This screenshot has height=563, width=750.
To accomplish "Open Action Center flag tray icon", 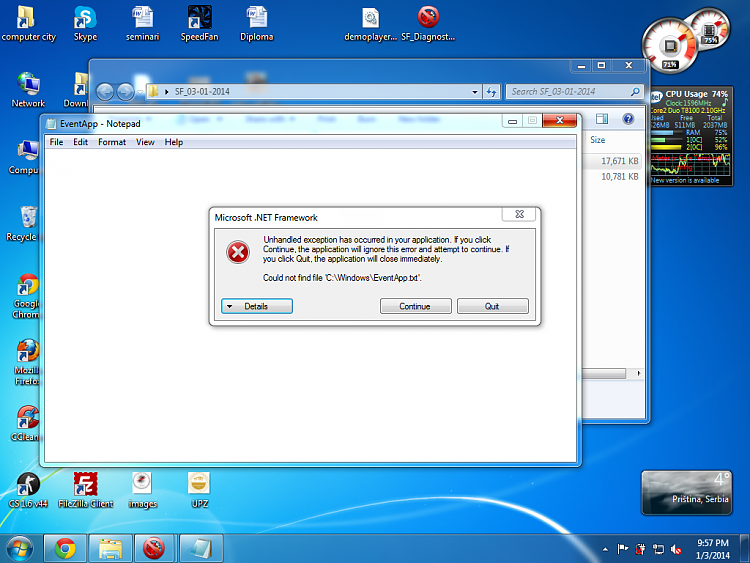I will point(622,550).
